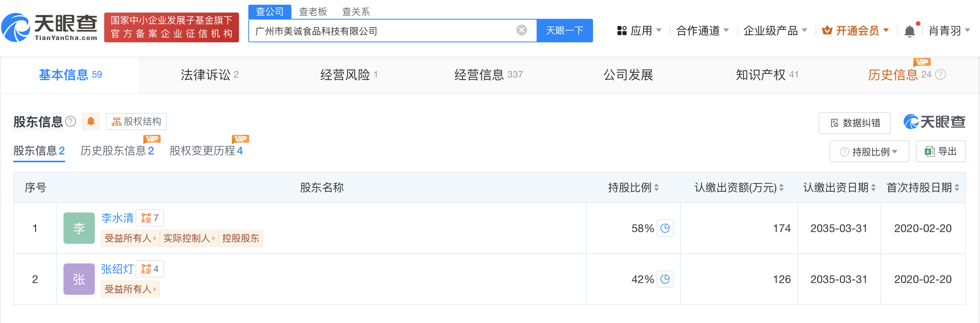
Task: Click the 天眼一下 search button
Action: click(x=564, y=31)
